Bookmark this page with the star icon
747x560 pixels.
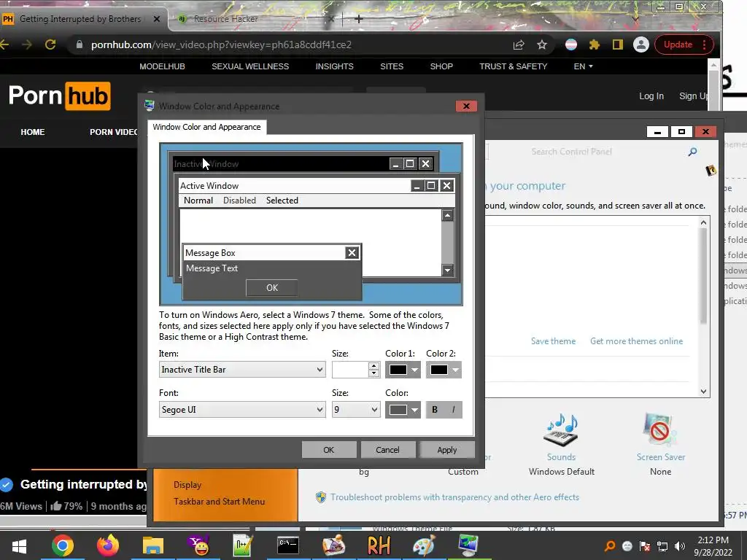pos(542,44)
